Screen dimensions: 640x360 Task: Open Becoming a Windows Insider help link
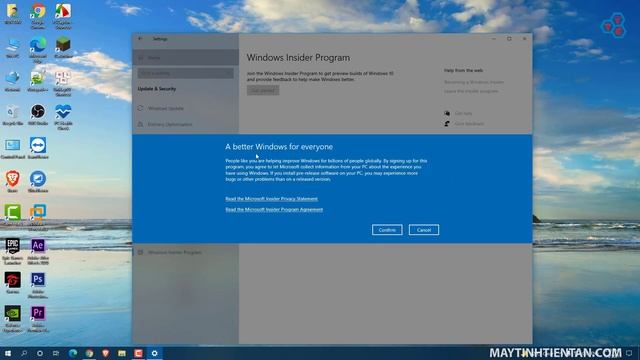point(473,82)
